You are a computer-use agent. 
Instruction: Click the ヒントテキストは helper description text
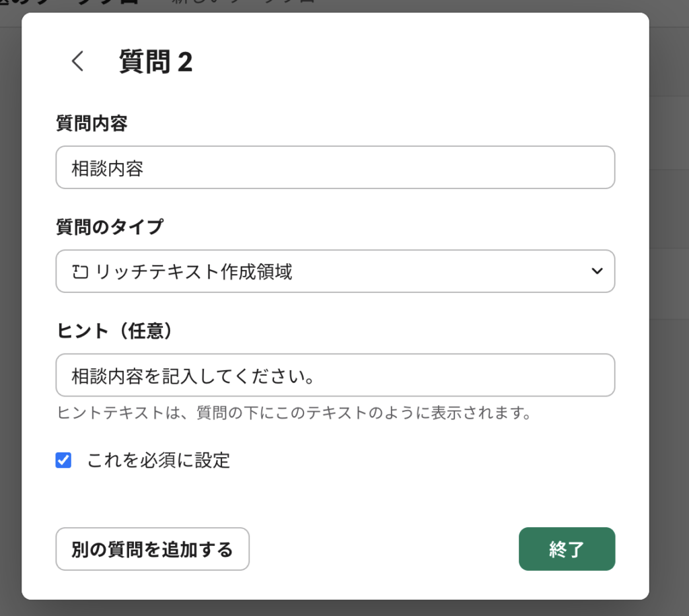(294, 413)
